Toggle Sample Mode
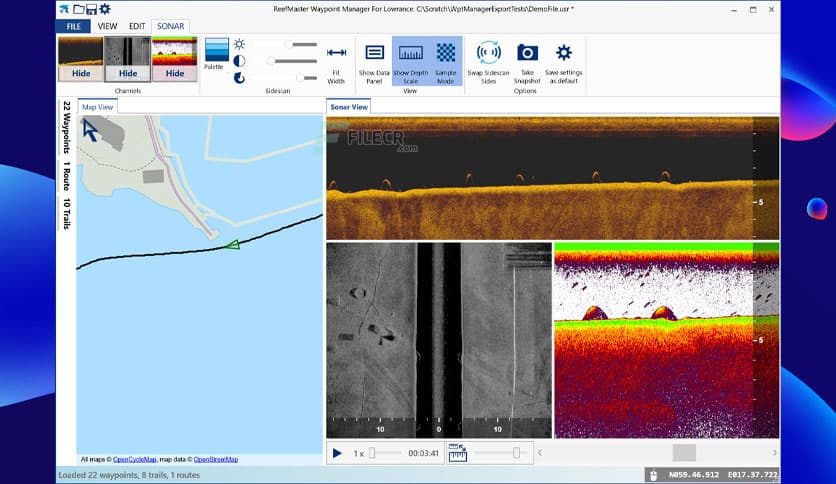Screen dimensions: 836x484 pyautogui.click(x=446, y=62)
